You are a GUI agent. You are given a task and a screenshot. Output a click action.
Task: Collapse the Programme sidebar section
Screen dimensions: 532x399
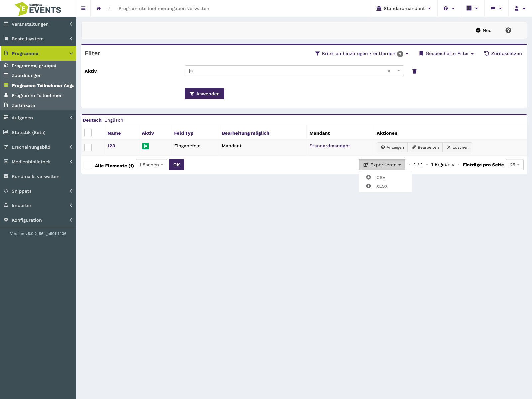click(38, 53)
